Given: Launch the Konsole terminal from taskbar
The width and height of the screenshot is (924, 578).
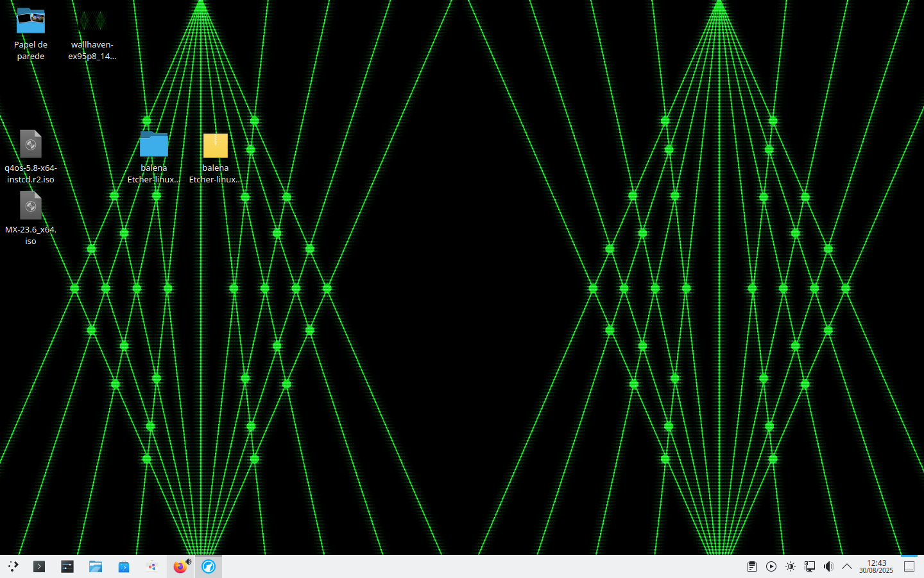Looking at the screenshot, I should point(39,566).
